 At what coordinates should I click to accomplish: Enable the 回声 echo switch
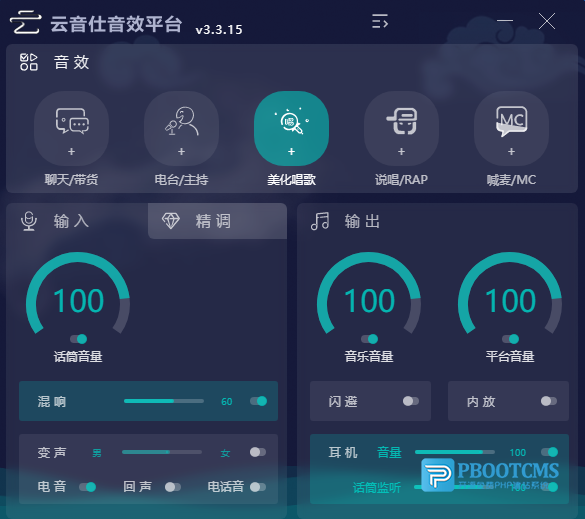pos(173,487)
